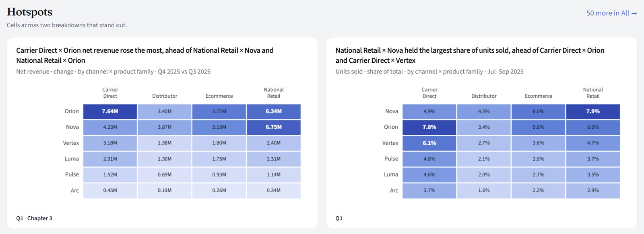Click the Distributor column header in units table
This screenshot has height=234, width=644.
484,96
